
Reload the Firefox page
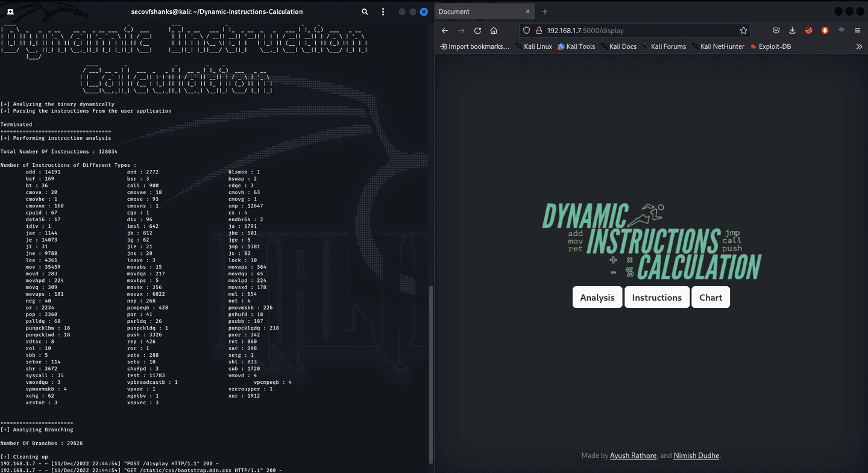(477, 31)
